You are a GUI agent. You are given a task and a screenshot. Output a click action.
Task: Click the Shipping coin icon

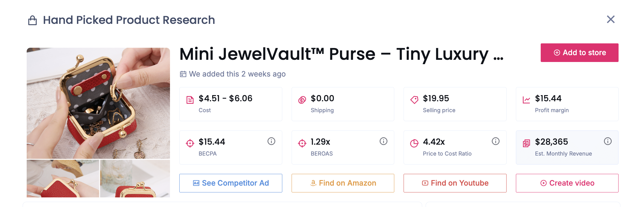coord(302,100)
